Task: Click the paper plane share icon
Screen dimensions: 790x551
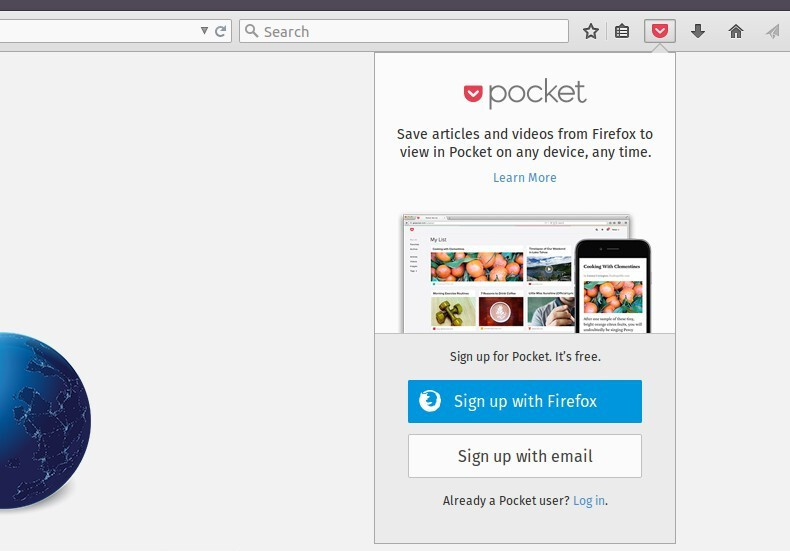Action: [x=773, y=32]
